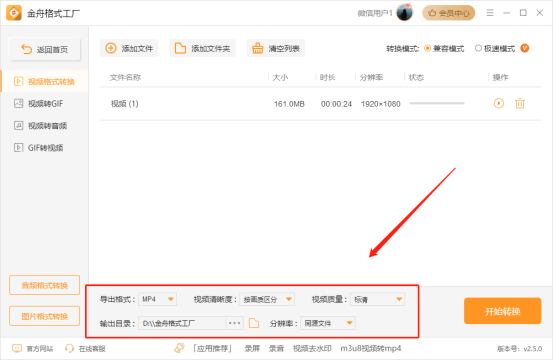Open the output folder icon
554x360 pixels.
[254, 323]
